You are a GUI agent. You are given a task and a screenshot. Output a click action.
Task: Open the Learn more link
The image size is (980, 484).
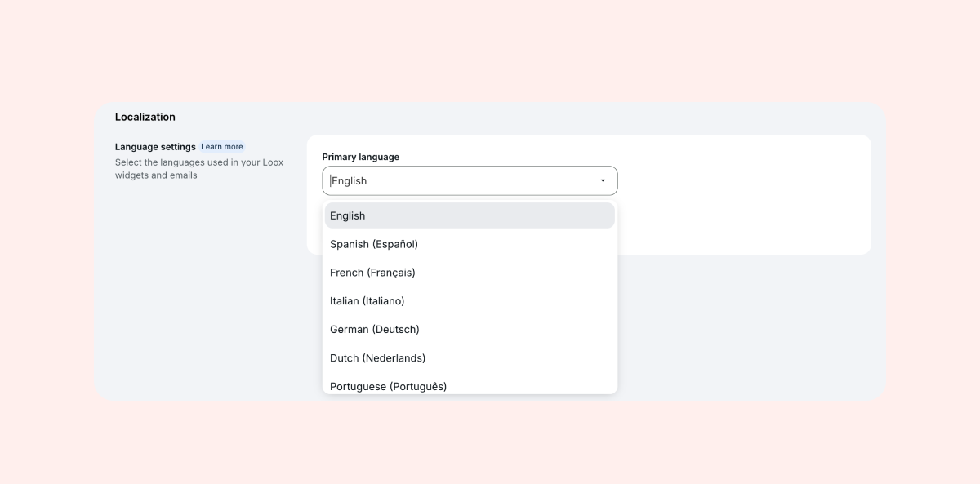[x=222, y=147]
